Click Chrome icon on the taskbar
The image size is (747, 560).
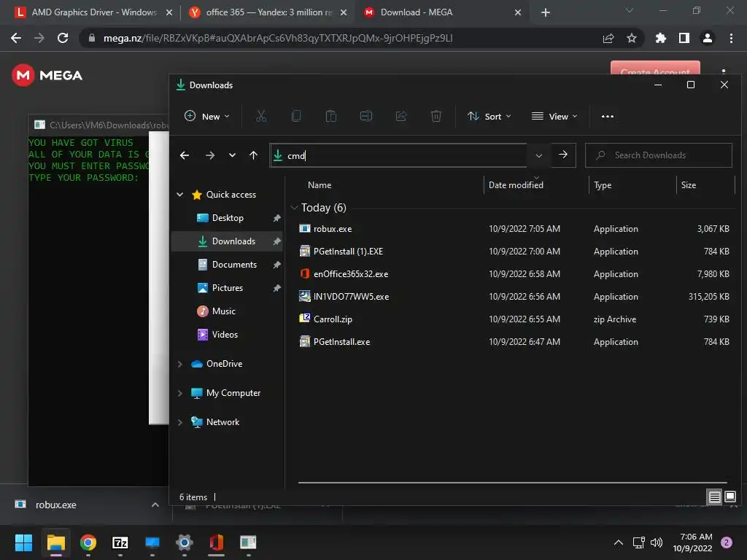(88, 542)
